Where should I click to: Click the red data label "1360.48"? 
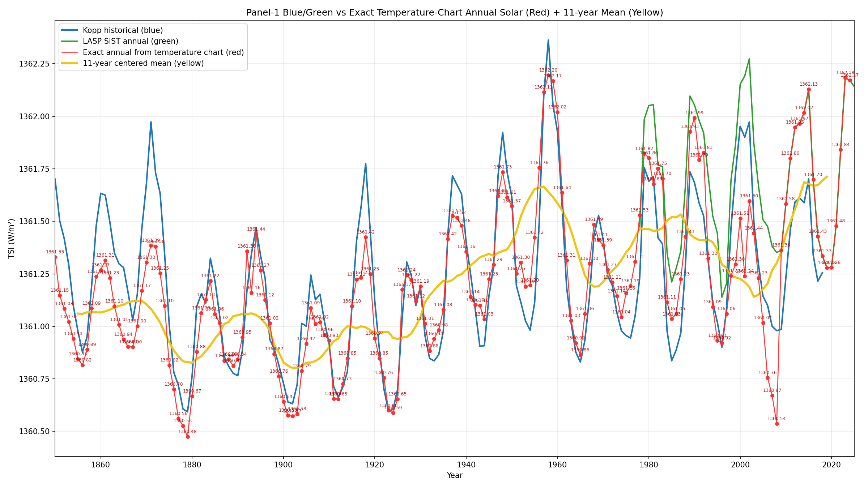pos(187,432)
